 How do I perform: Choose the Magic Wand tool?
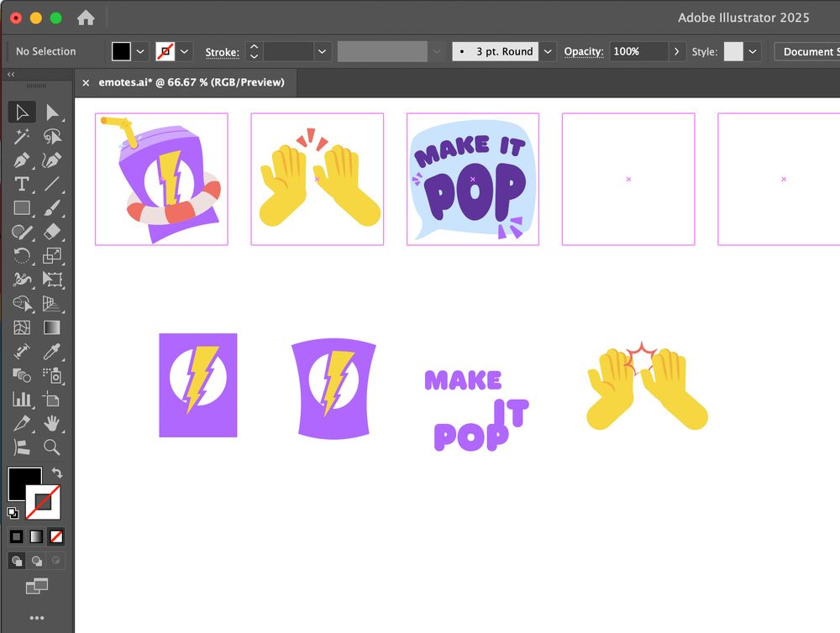click(x=22, y=137)
